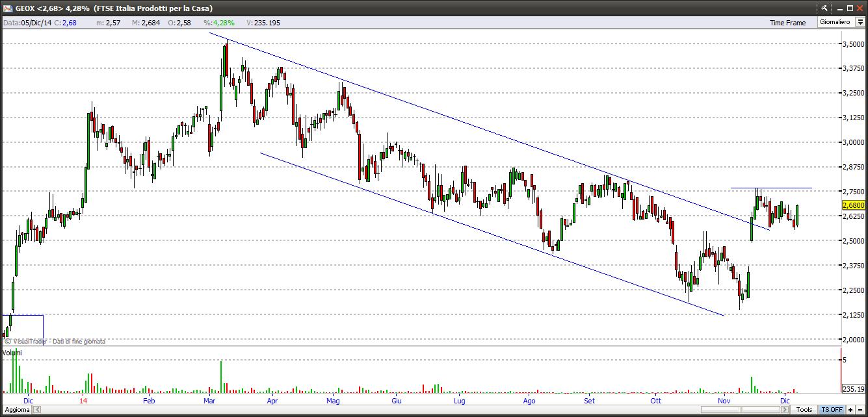Click the Volumi panel label
Screen dimensions: 868x417
(12, 353)
